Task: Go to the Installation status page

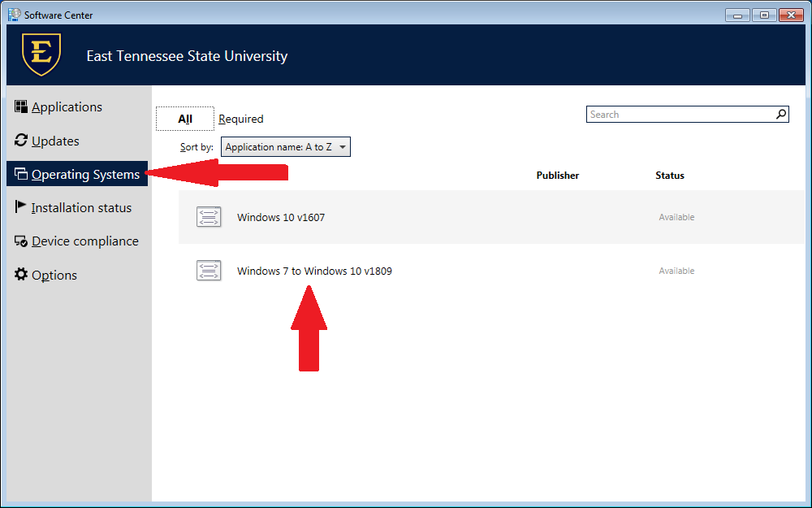Action: coord(81,208)
